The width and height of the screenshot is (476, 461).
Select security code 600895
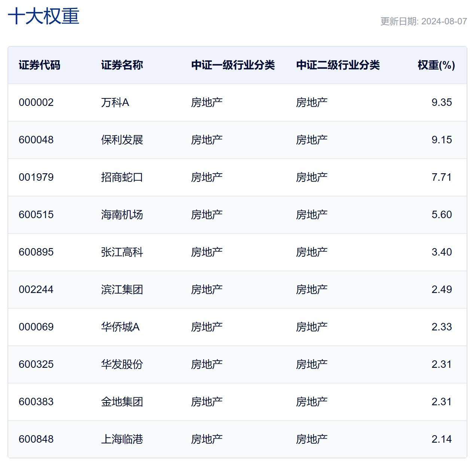[x=36, y=252]
